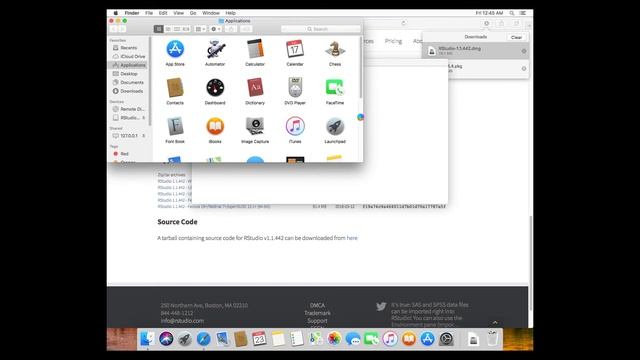Show Safari downloads toolbar button
The height and width of the screenshot is (360, 640).
coord(487,24)
